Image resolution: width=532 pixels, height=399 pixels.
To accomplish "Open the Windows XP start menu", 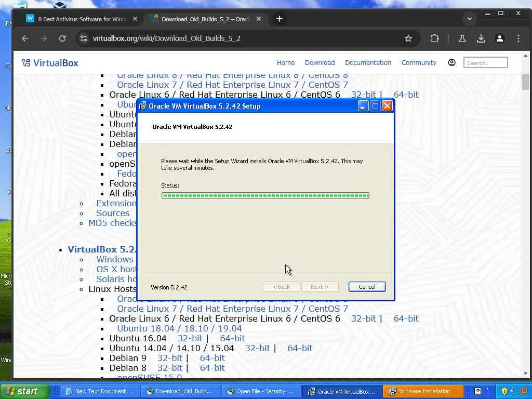I will [24, 391].
